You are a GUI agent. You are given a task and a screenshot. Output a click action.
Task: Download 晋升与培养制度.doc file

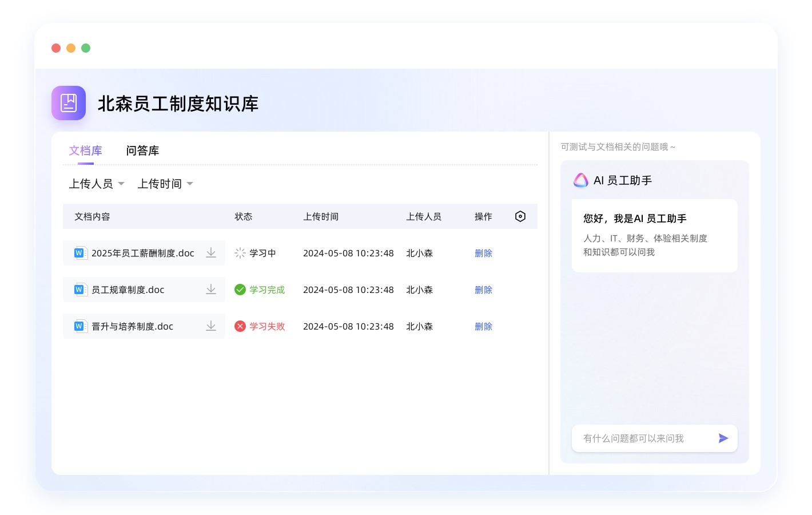pyautogui.click(x=211, y=326)
